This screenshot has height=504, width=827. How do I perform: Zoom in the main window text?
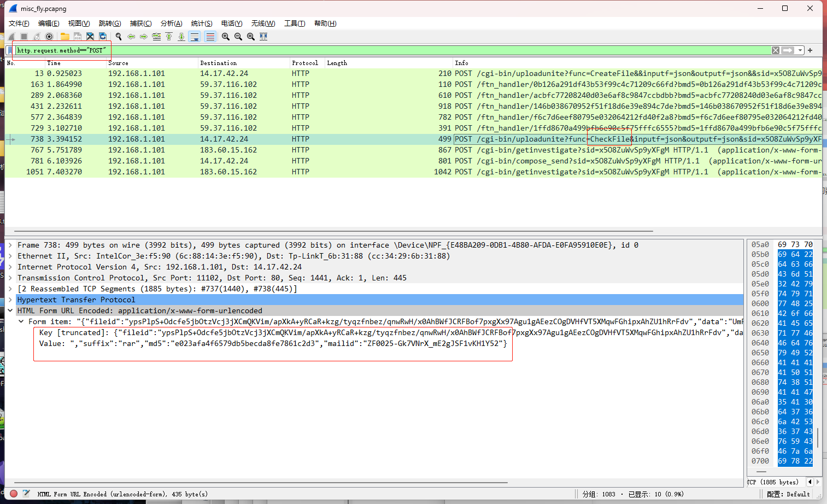pyautogui.click(x=226, y=37)
